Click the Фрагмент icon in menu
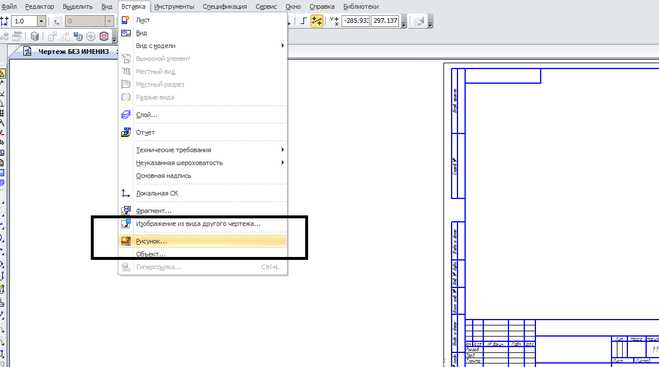 [x=126, y=210]
